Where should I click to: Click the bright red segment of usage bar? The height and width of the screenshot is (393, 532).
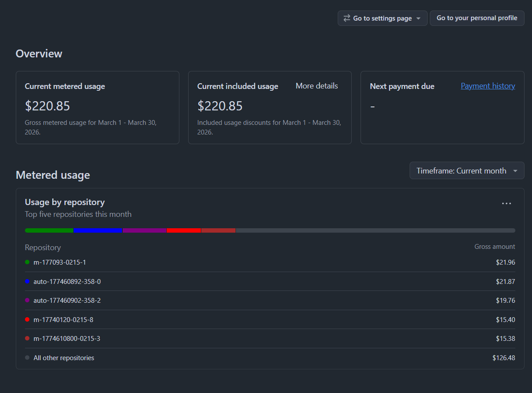pyautogui.click(x=184, y=230)
